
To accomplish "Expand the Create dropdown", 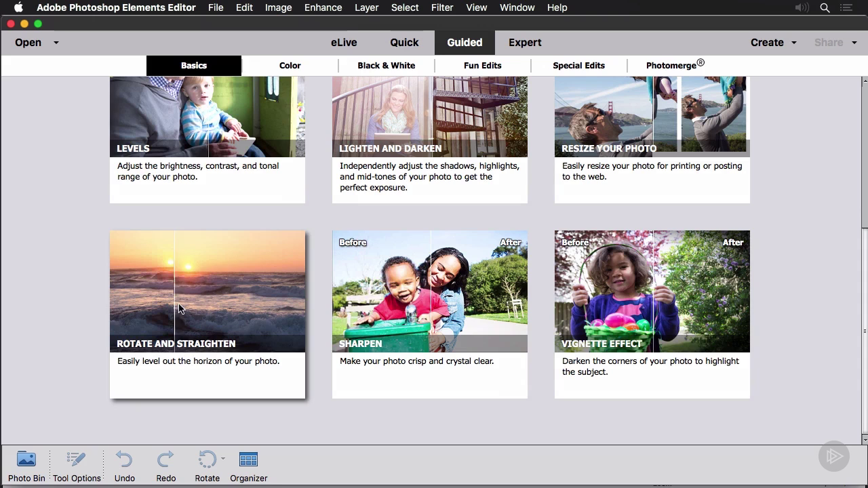I will point(774,42).
